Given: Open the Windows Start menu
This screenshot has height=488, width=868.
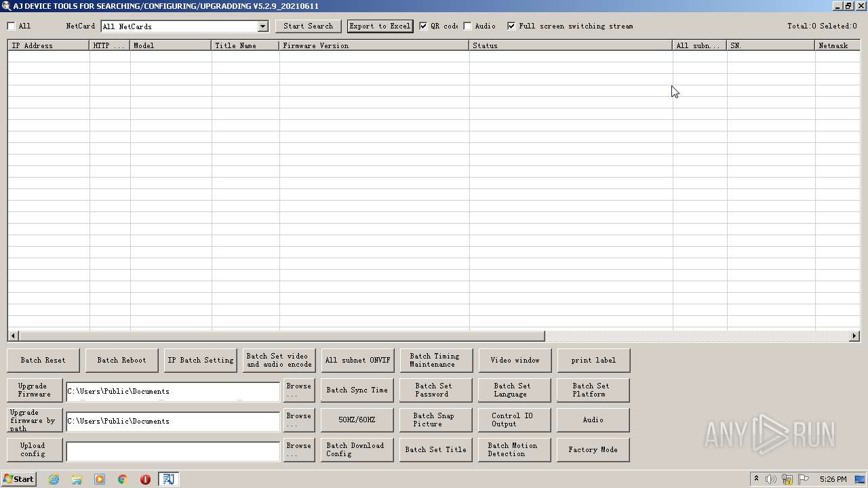Looking at the screenshot, I should tap(18, 479).
